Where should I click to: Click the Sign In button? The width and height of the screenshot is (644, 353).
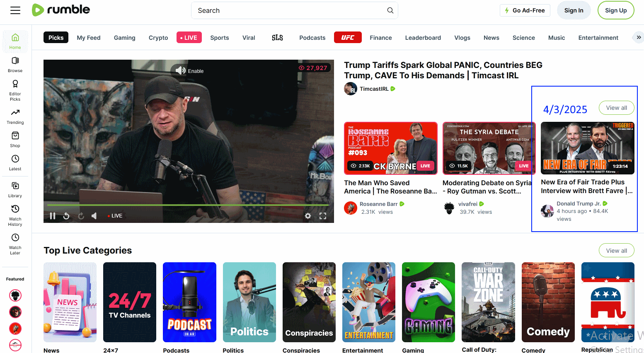click(x=574, y=10)
